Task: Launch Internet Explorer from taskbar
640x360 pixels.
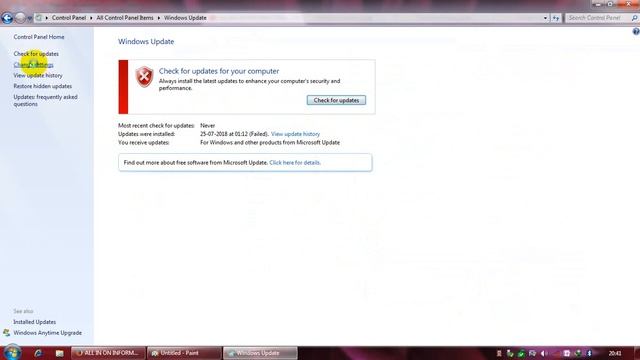Action: (x=38, y=353)
